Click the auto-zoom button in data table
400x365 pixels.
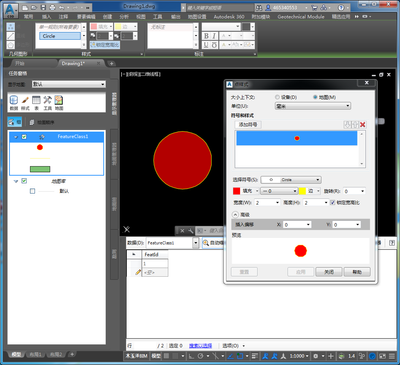[x=213, y=243]
